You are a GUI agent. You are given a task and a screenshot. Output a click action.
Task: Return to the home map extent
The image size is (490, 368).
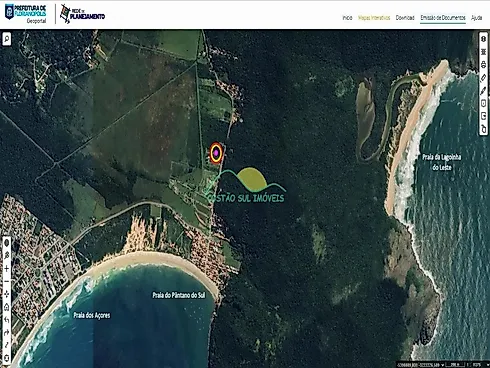[6, 307]
